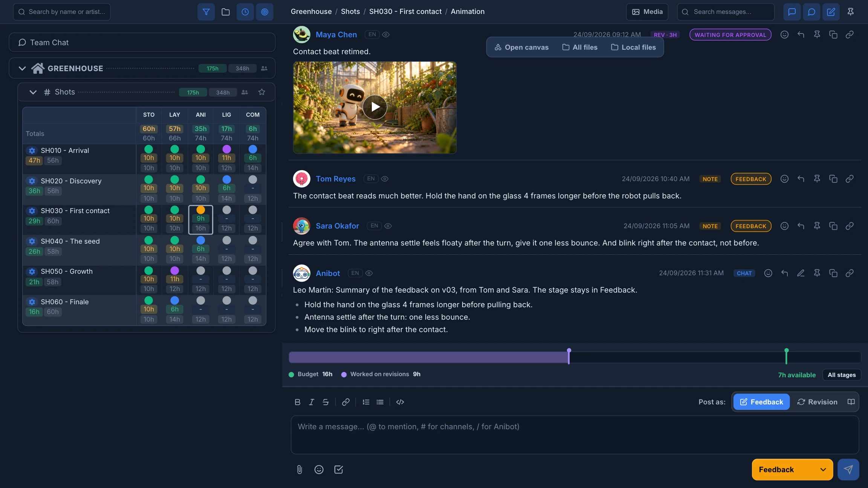Collapse the GREENHOUSE project
The image size is (868, 488).
point(22,68)
